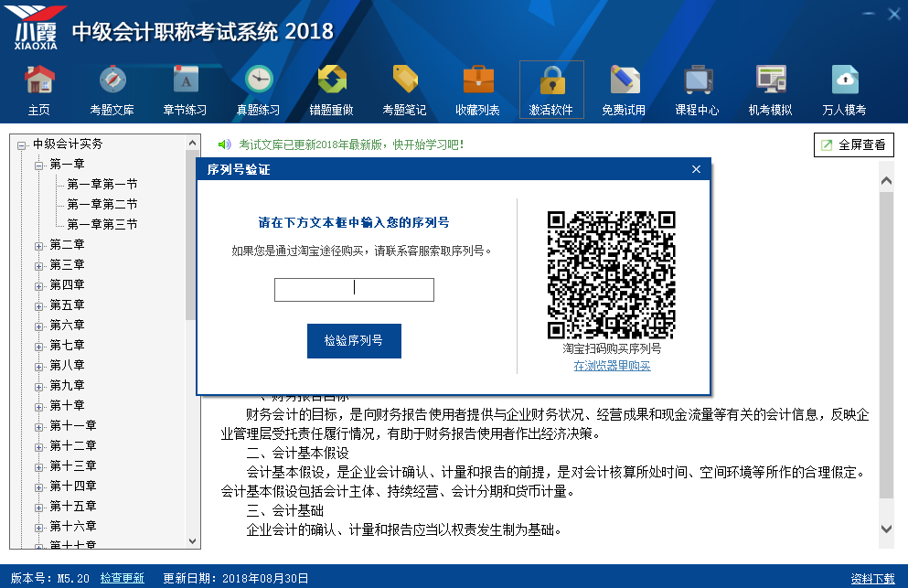Click the 版本号 M5.20 status text
Image resolution: width=908 pixels, height=588 pixels.
coord(49,578)
